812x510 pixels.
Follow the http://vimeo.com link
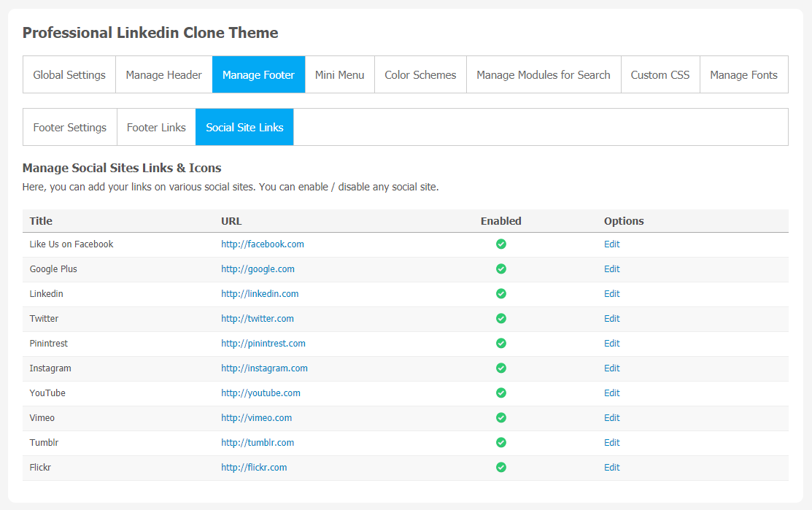(256, 418)
